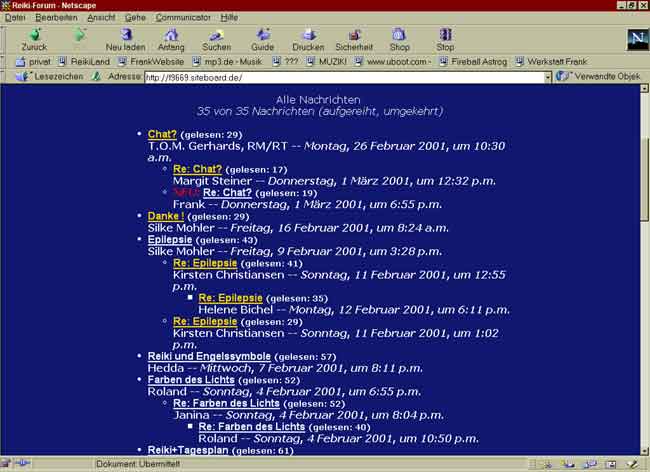Screen dimensions: 650x472
Task: Open Suchen search in toolbar
Action: [x=216, y=40]
